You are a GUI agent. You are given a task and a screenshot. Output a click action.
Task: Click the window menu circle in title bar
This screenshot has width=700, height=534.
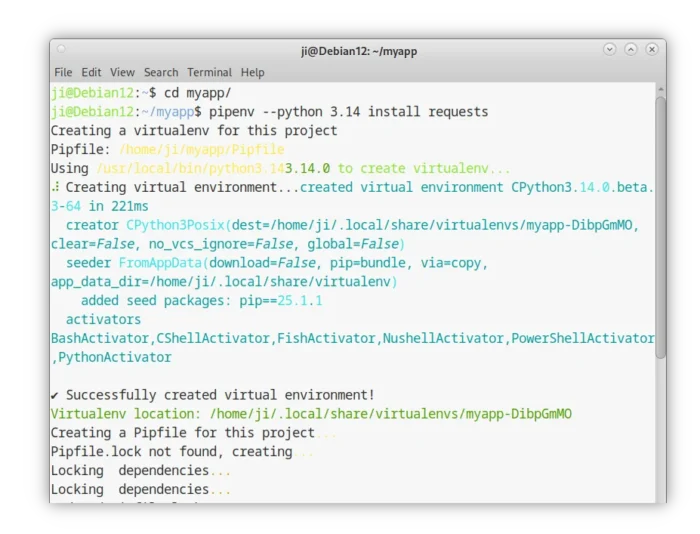61,49
